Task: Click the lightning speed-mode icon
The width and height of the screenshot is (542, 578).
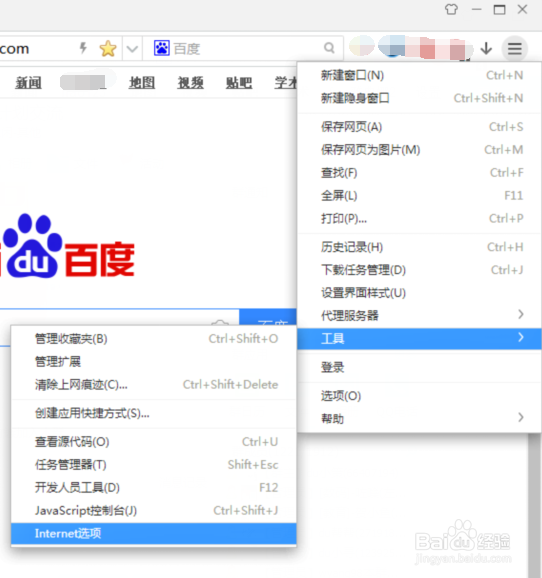Action: pyautogui.click(x=83, y=48)
